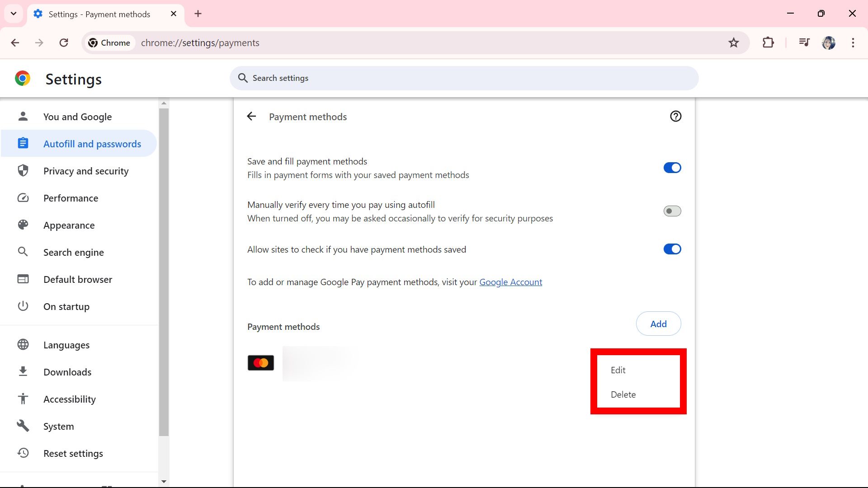The width and height of the screenshot is (868, 488).
Task: Open System settings via wrench icon
Action: pos(23,426)
